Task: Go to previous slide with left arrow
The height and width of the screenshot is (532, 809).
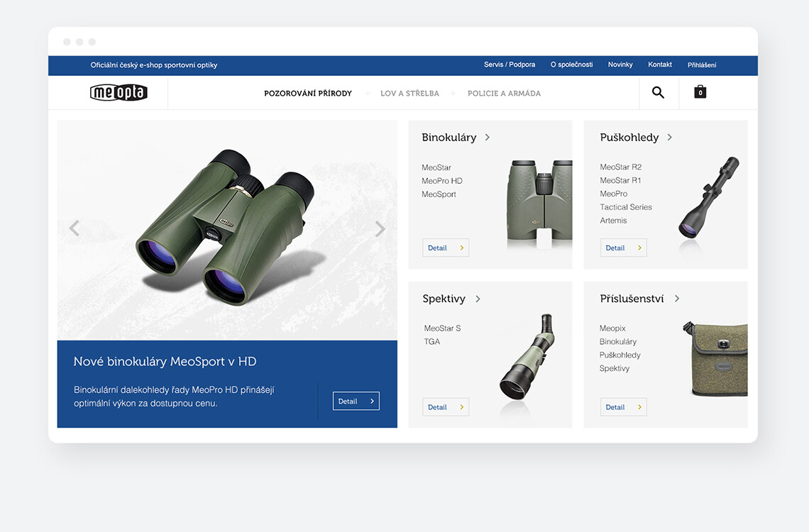Action: (74, 228)
